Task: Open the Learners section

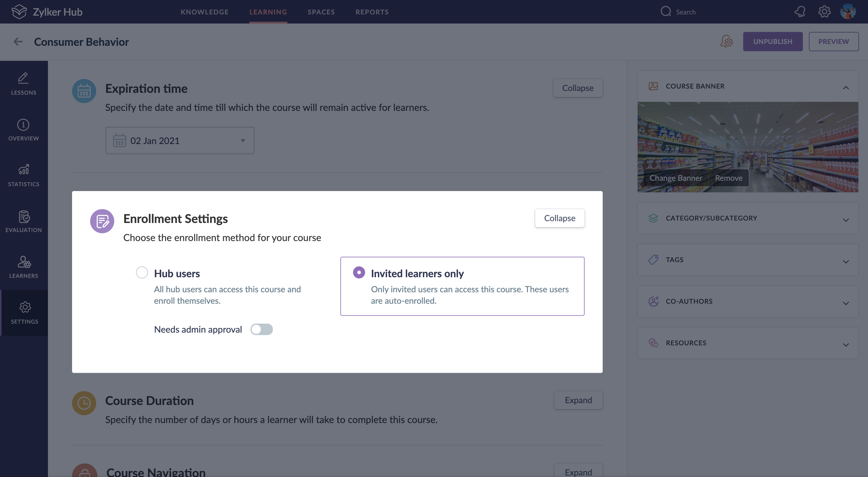Action: [x=24, y=267]
